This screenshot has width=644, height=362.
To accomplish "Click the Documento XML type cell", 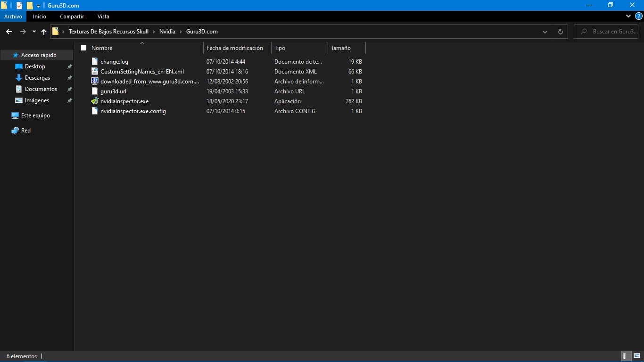I will 296,72.
